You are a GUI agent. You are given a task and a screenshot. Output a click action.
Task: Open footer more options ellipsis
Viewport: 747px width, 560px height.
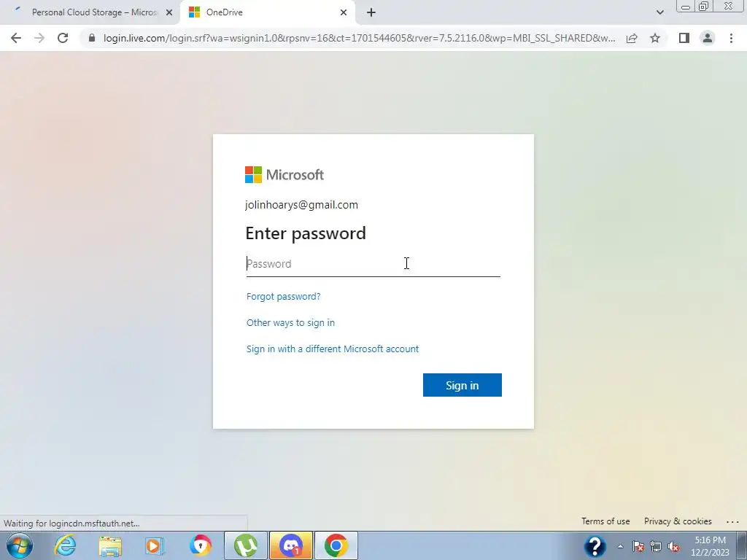point(732,521)
